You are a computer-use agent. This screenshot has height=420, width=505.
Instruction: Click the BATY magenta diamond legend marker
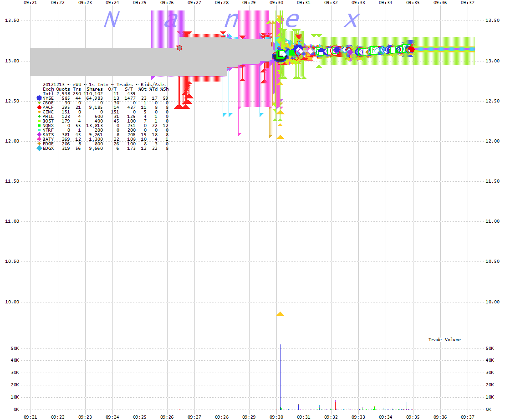point(39,139)
